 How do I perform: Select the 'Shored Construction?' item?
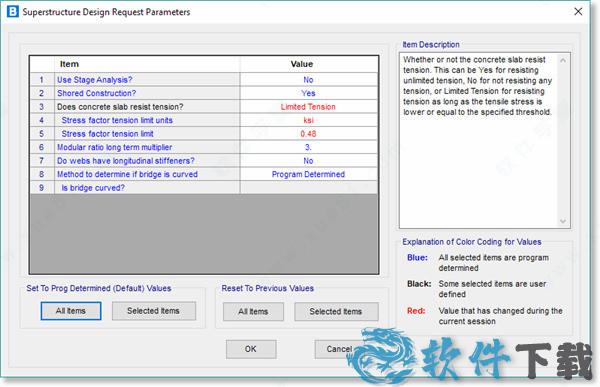tap(147, 93)
